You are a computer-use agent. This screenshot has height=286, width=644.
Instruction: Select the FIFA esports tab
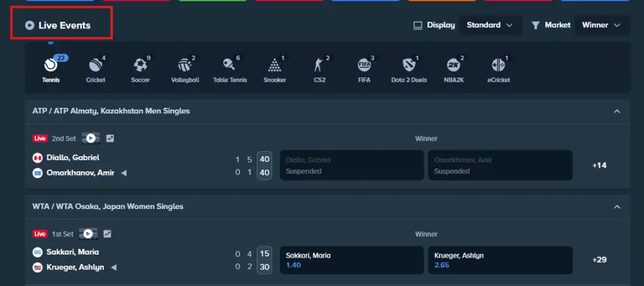tap(364, 66)
